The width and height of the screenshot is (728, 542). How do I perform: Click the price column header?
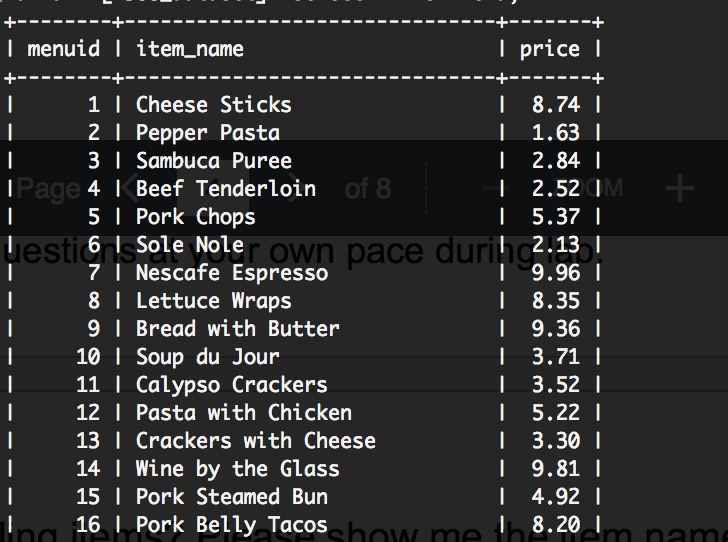[549, 49]
